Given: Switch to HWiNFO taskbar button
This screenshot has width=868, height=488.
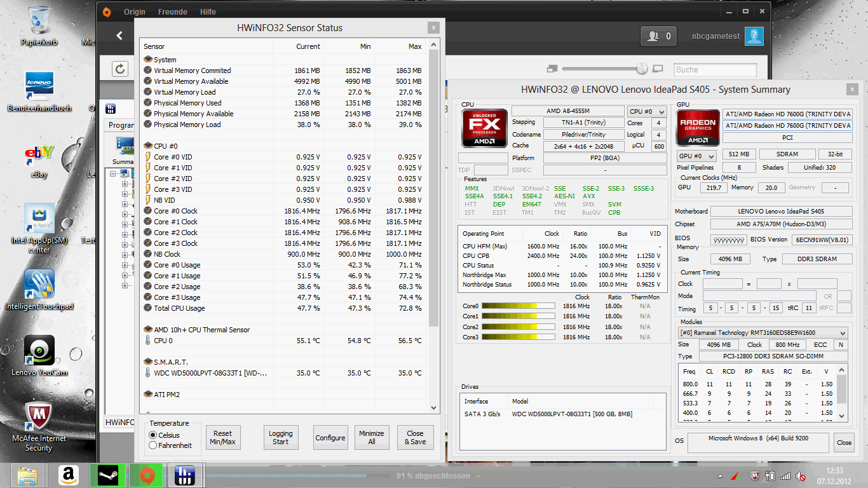Looking at the screenshot, I should pos(185,475).
